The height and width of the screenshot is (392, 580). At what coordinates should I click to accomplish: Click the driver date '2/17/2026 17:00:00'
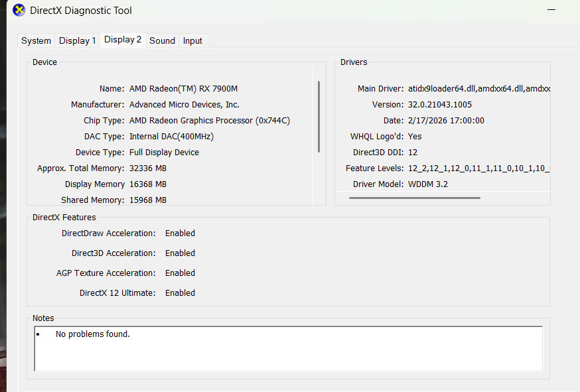click(x=446, y=121)
